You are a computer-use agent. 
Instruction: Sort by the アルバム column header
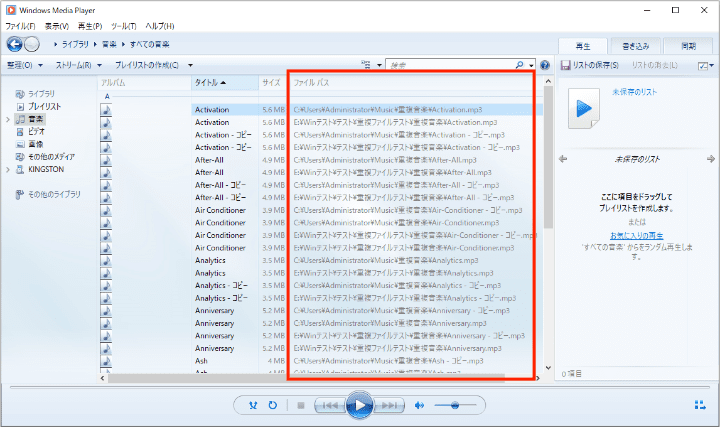point(144,83)
